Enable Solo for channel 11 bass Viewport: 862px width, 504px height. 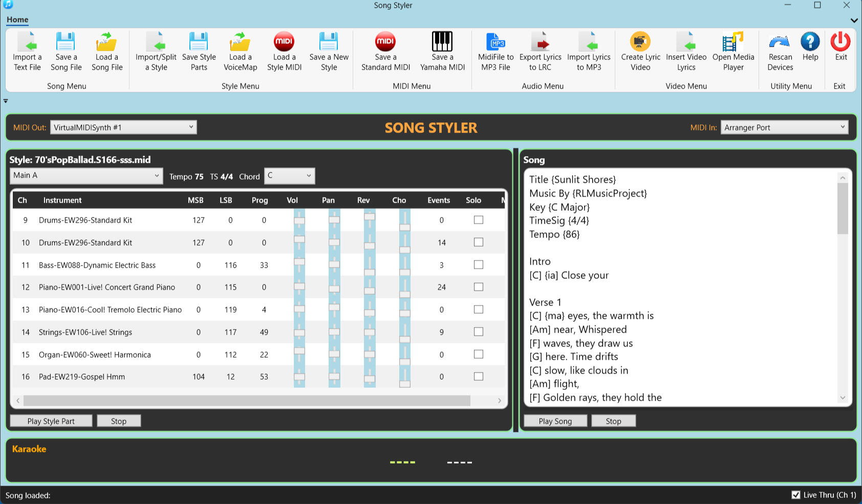pos(479,265)
